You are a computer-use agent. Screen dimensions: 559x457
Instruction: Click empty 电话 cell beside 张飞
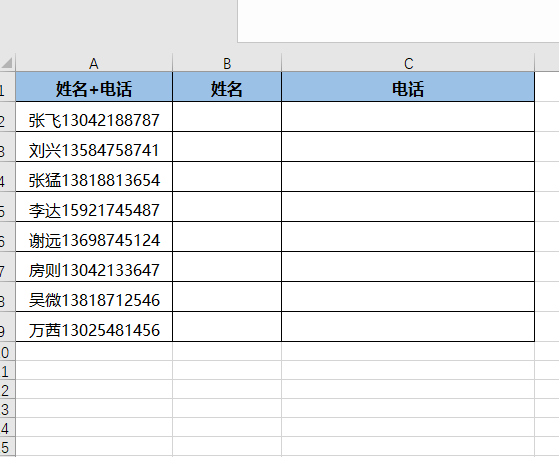tap(408, 117)
